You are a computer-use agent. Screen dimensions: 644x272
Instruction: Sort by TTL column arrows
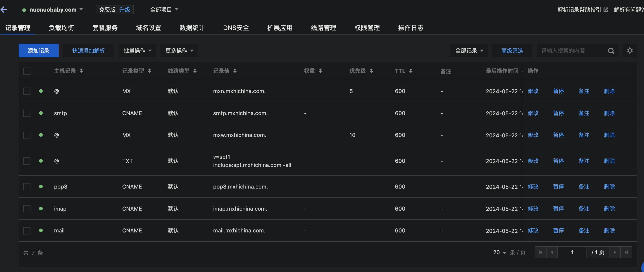click(410, 71)
